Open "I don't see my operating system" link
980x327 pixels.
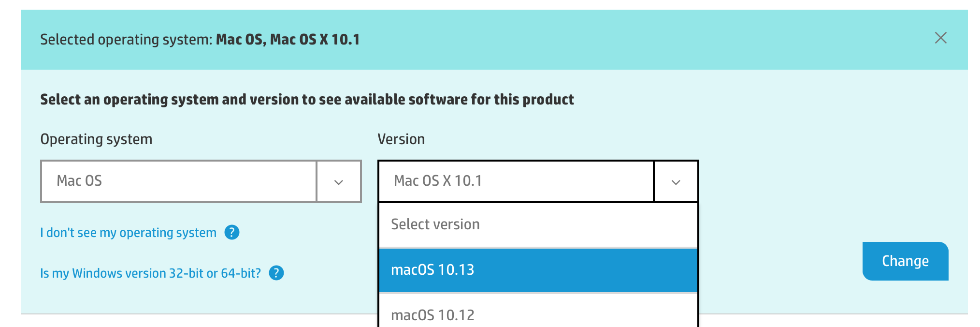point(128,233)
